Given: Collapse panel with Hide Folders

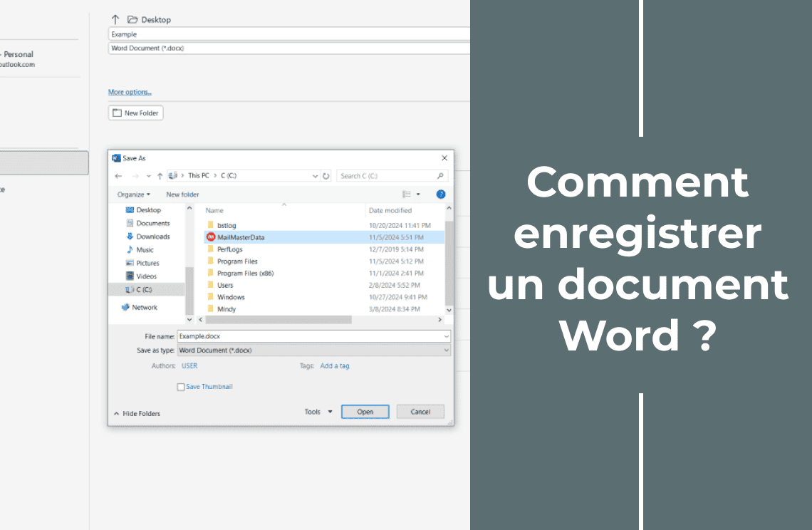Looking at the screenshot, I should point(137,414).
